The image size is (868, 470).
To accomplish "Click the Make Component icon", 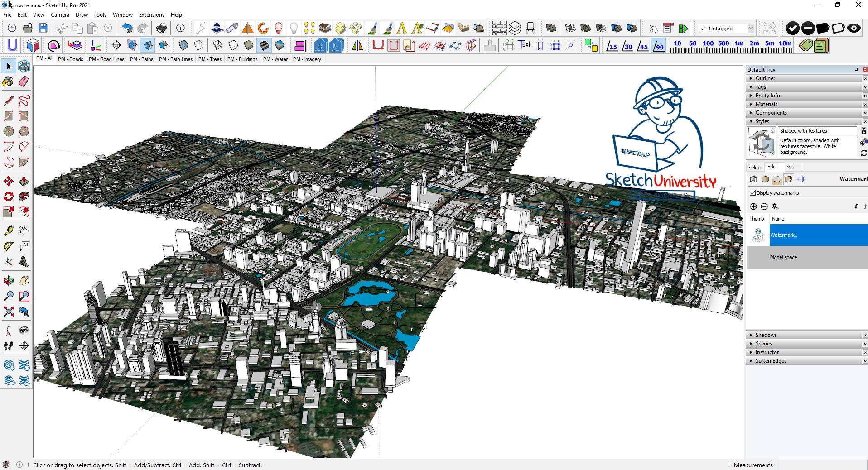I will 24,66.
